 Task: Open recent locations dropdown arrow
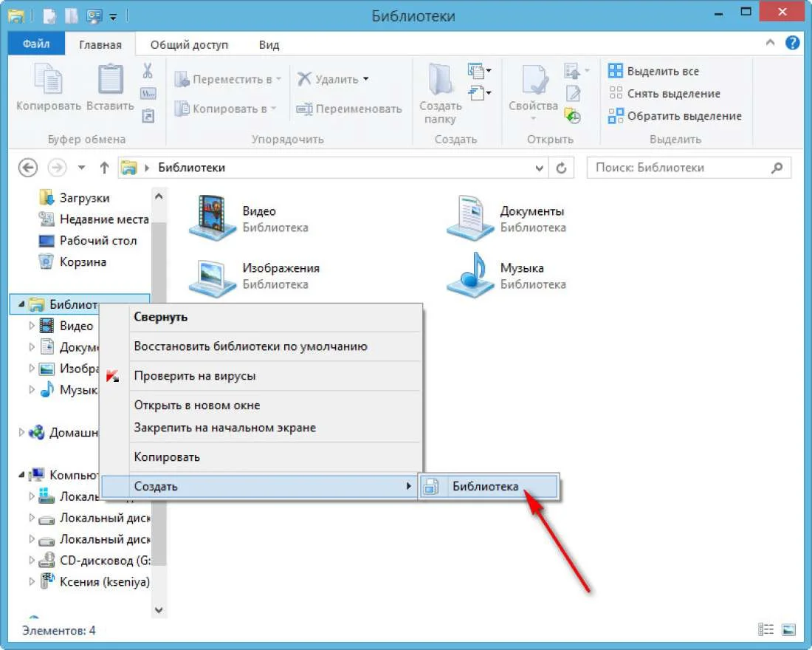81,168
